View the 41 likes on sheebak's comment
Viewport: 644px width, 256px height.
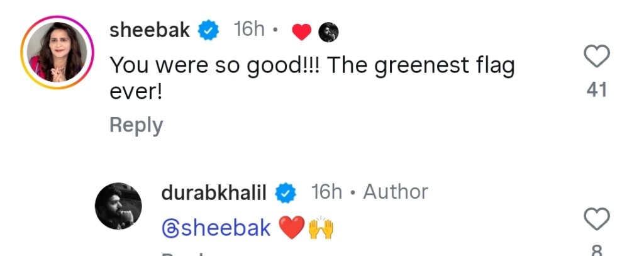coord(596,90)
